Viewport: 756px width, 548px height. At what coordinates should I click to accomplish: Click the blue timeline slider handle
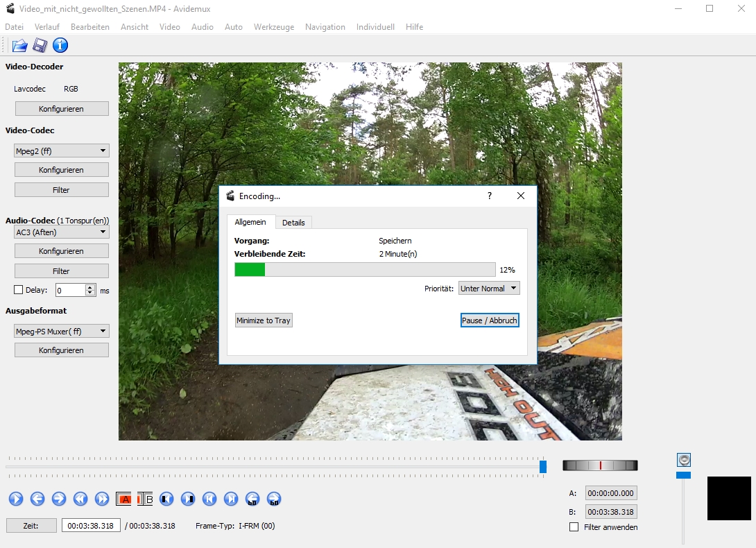click(x=543, y=467)
